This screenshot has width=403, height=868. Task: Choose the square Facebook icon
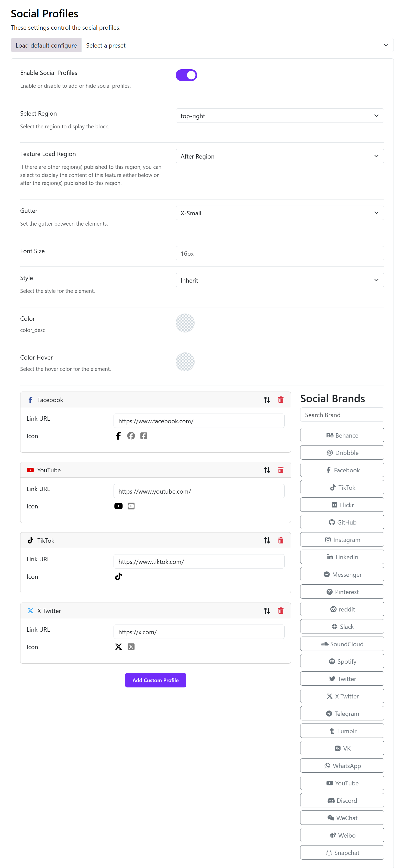(144, 436)
